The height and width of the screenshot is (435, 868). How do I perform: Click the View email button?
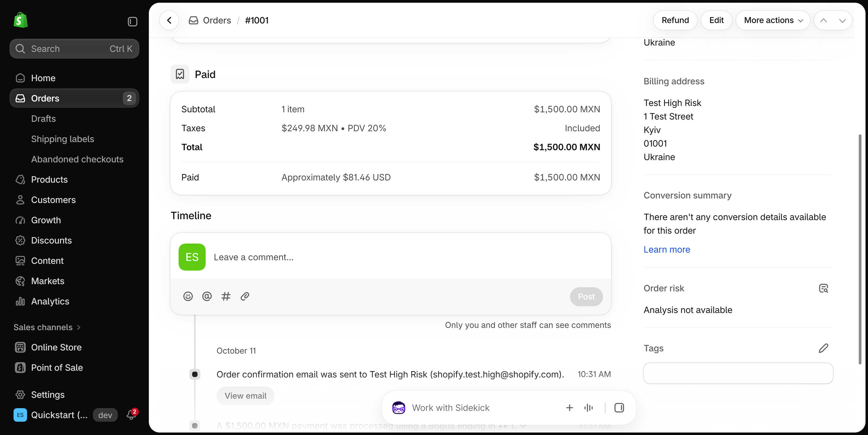(245, 396)
